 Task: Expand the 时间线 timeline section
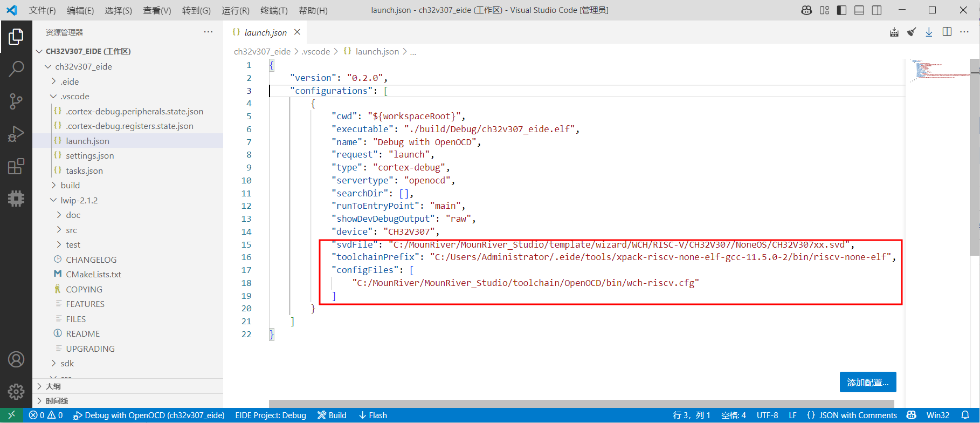coord(128,401)
